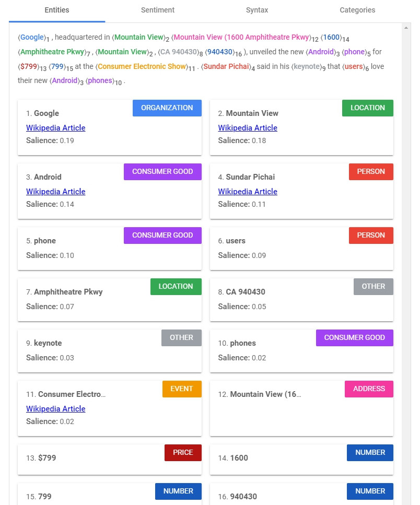The height and width of the screenshot is (505, 420).
Task: Click the purple 'phones' annotated text
Action: 100,81
